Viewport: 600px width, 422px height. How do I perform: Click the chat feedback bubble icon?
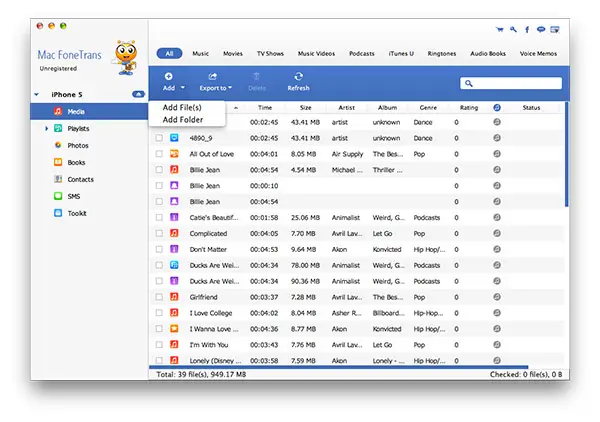point(541,29)
